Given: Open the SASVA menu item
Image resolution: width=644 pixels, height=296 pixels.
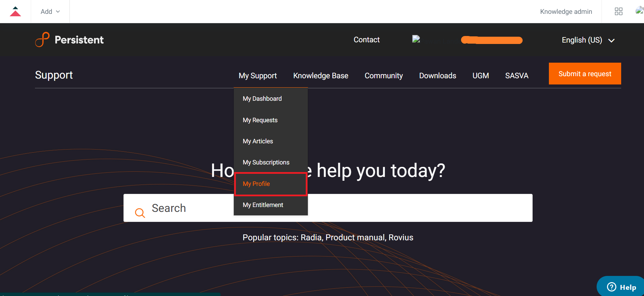Looking at the screenshot, I should (517, 75).
